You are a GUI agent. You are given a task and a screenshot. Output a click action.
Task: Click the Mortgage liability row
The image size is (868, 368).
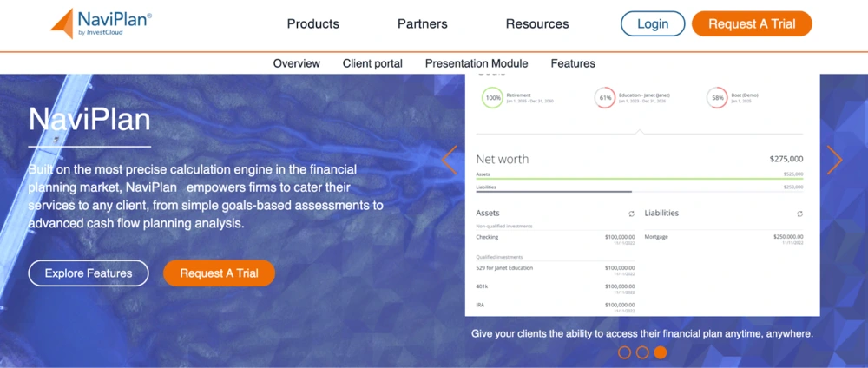(x=724, y=239)
